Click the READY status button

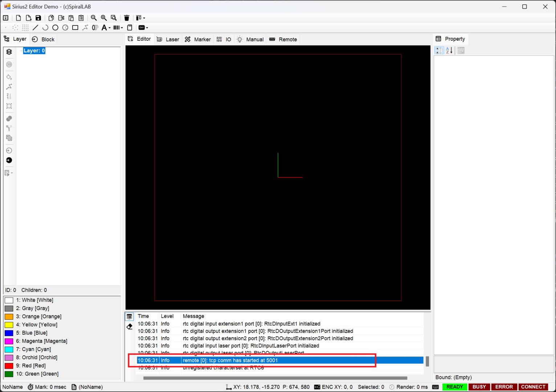pyautogui.click(x=455, y=387)
